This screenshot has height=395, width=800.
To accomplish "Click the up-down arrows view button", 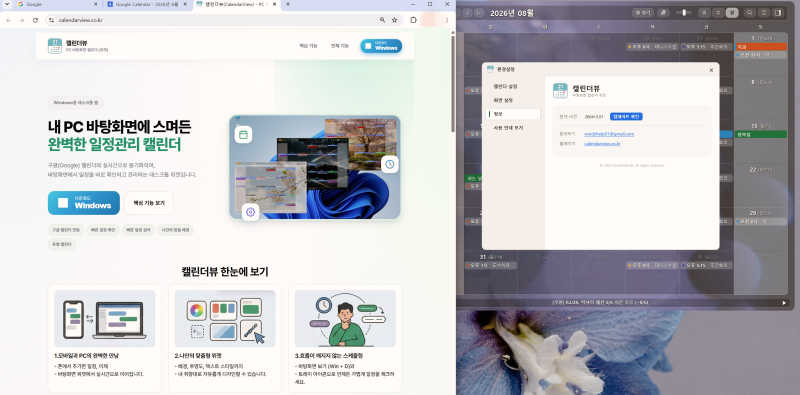I will [718, 13].
